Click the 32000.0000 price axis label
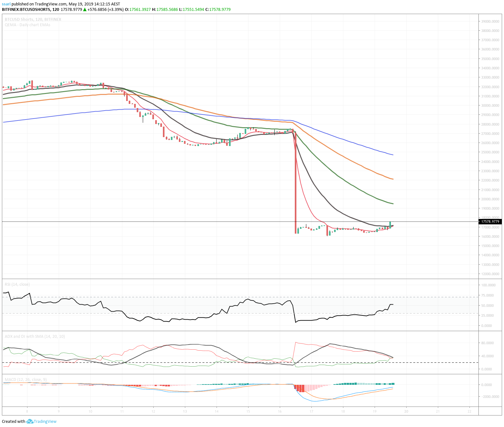 coord(490,87)
